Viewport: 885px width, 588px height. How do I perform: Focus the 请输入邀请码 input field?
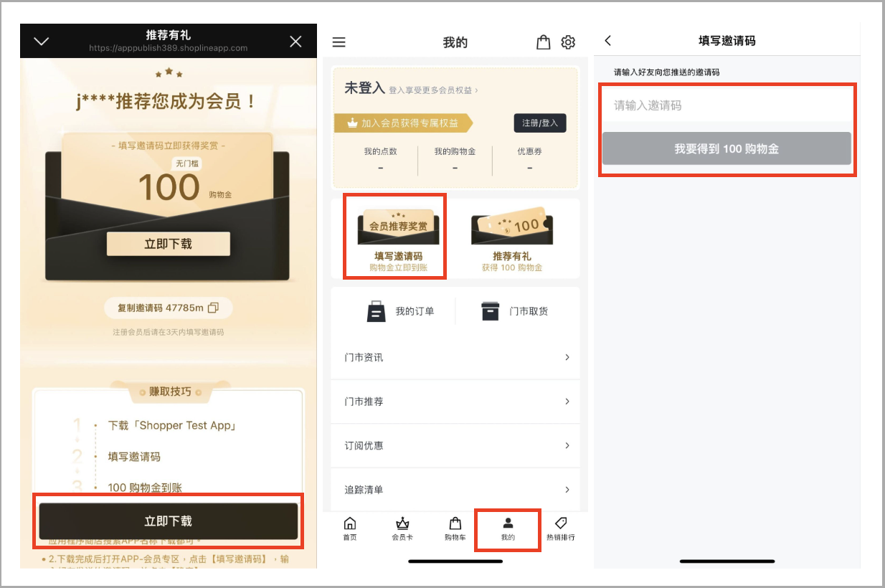pyautogui.click(x=727, y=105)
